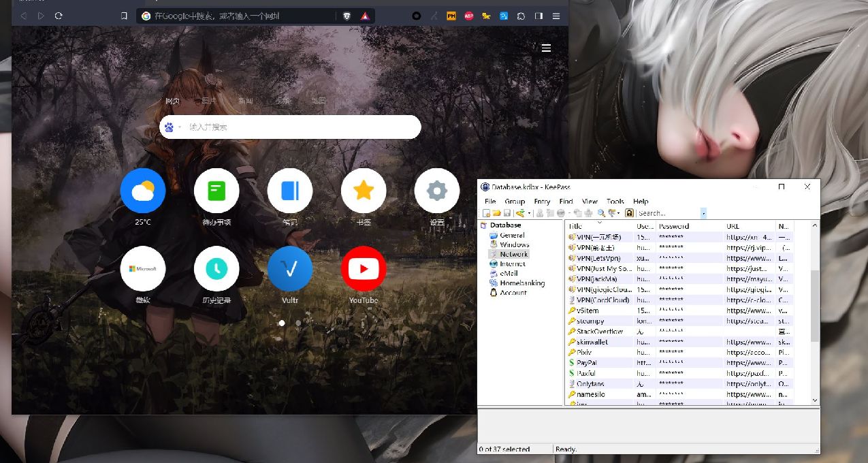This screenshot has width=868, height=463.
Task: Select the Pixiv entry
Action: 679,353
